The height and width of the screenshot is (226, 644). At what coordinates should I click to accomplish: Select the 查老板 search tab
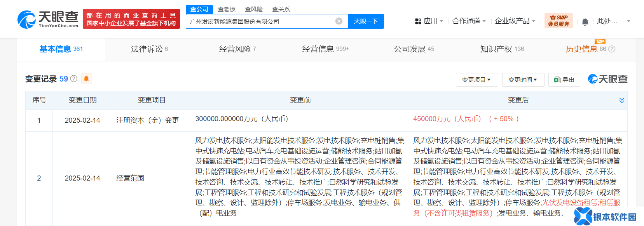[x=227, y=9]
